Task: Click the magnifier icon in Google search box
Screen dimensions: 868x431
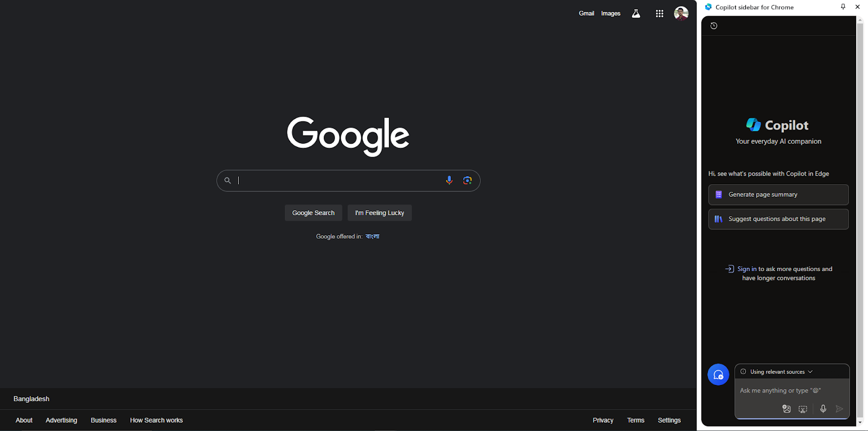Action: (x=228, y=181)
